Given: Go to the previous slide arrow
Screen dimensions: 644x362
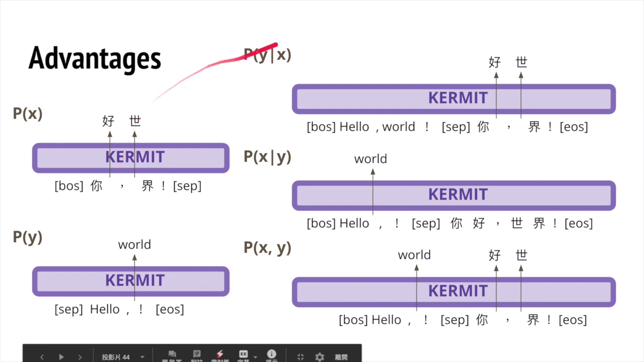Looking at the screenshot, I should click(x=42, y=357).
